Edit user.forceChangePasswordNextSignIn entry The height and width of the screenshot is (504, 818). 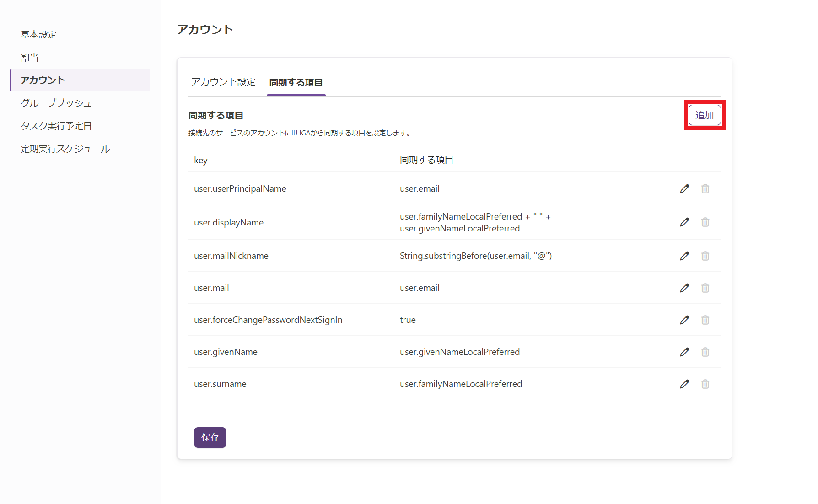tap(684, 320)
